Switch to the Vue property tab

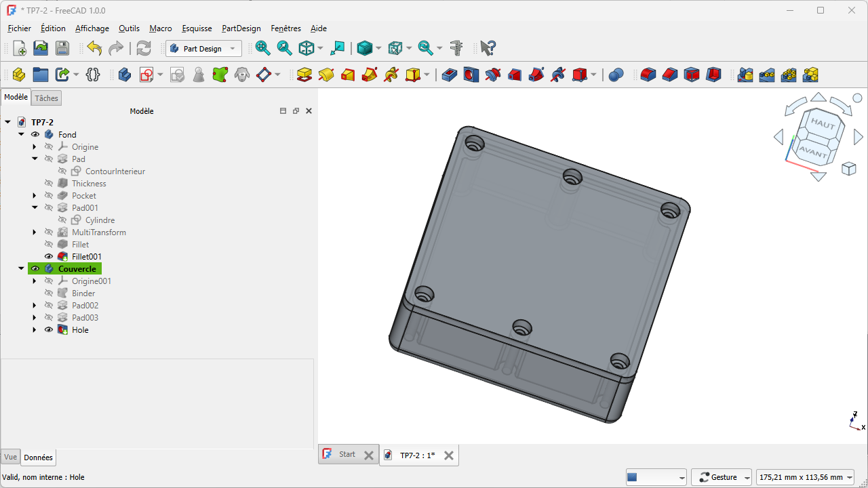point(10,457)
